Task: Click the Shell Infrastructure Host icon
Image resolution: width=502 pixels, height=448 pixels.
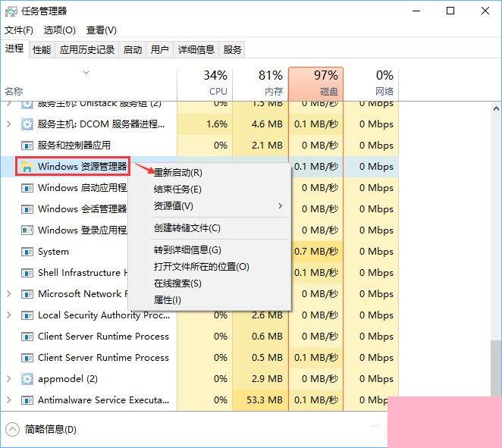Action: [27, 273]
